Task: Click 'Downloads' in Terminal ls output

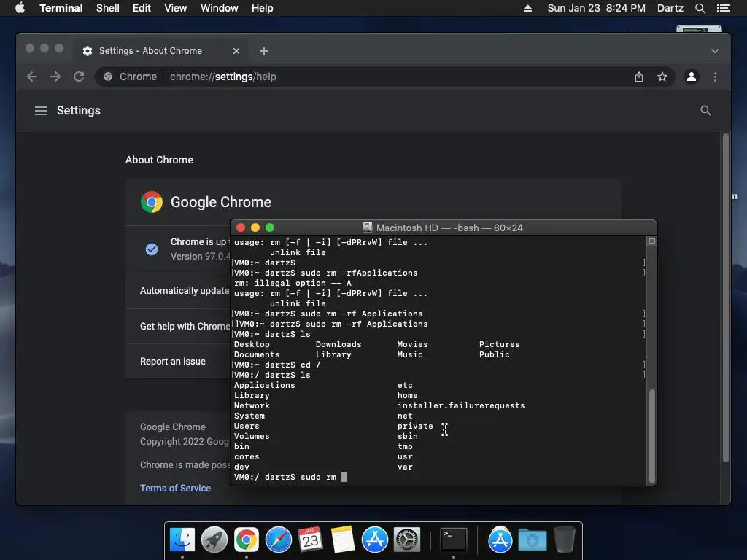Action: (x=338, y=344)
